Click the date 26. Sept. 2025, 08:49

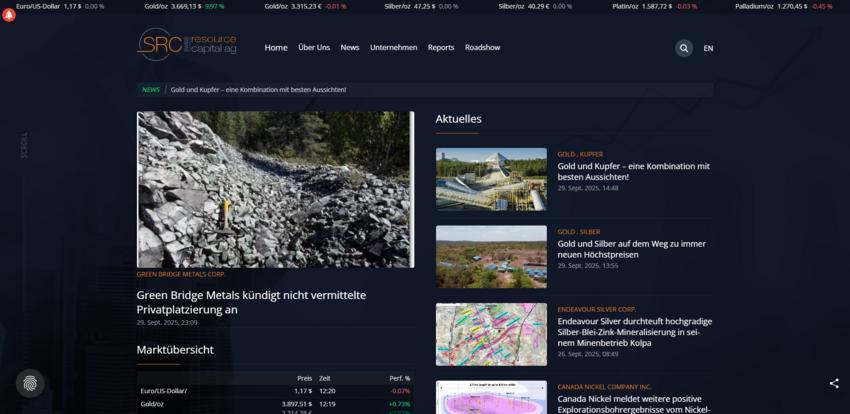click(x=588, y=354)
